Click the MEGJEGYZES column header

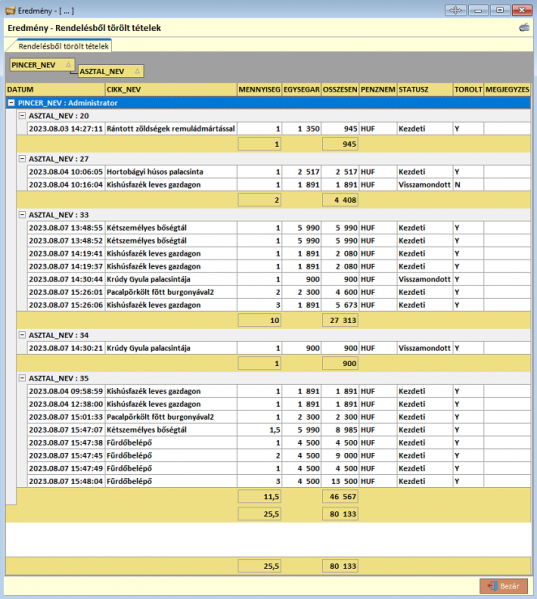tap(507, 89)
